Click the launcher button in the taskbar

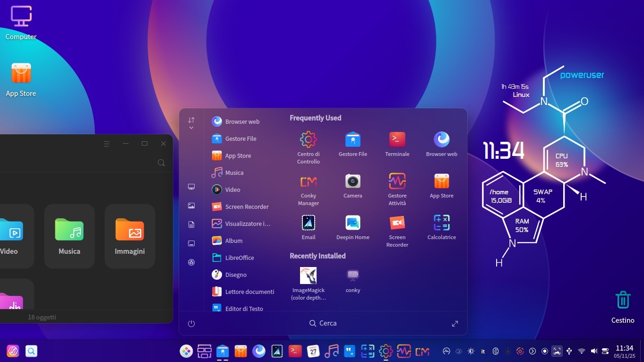(x=187, y=351)
